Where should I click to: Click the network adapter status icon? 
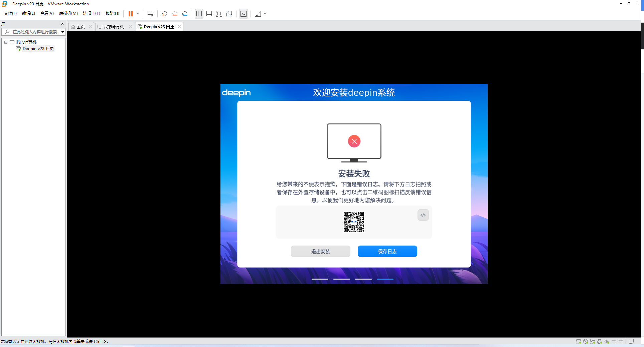[x=593, y=341]
